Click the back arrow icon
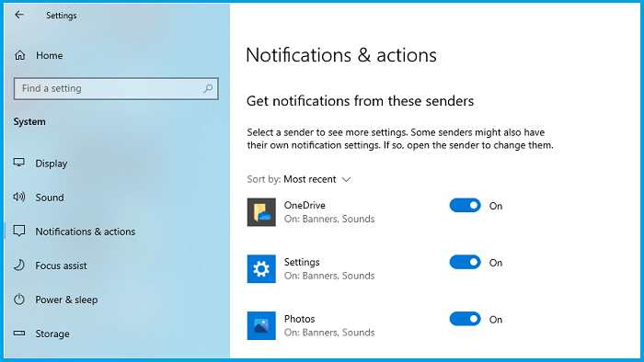This screenshot has height=362, width=644. click(19, 16)
